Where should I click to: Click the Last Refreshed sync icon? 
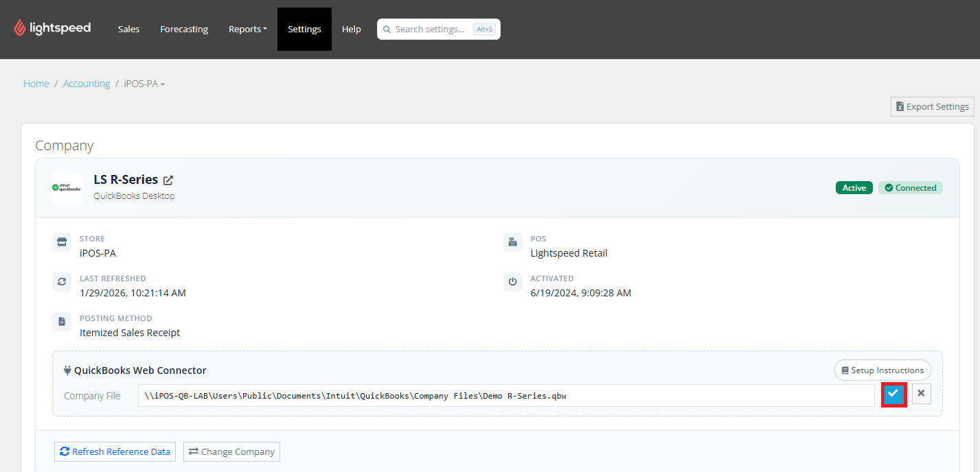[62, 282]
